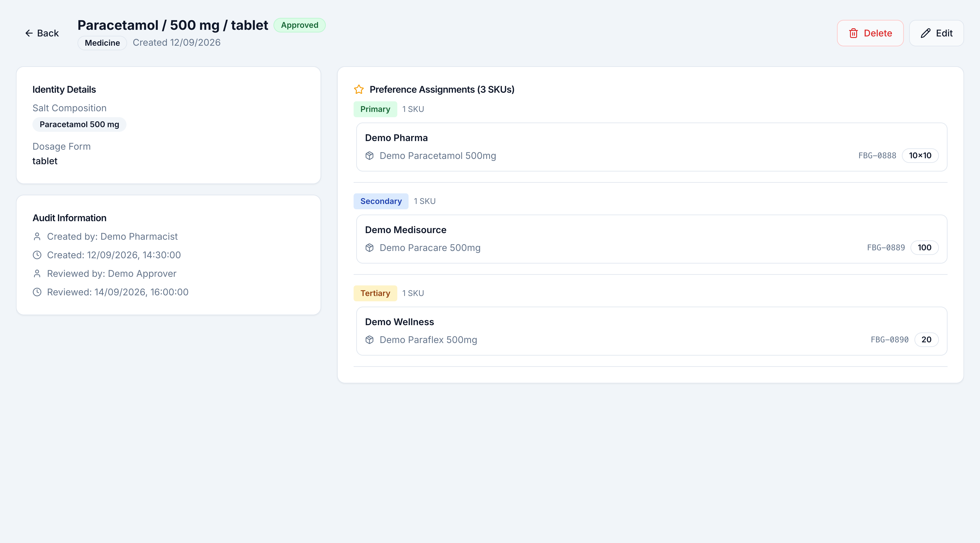This screenshot has height=543, width=980.
Task: Click the 20 pack size badge
Action: tap(926, 340)
